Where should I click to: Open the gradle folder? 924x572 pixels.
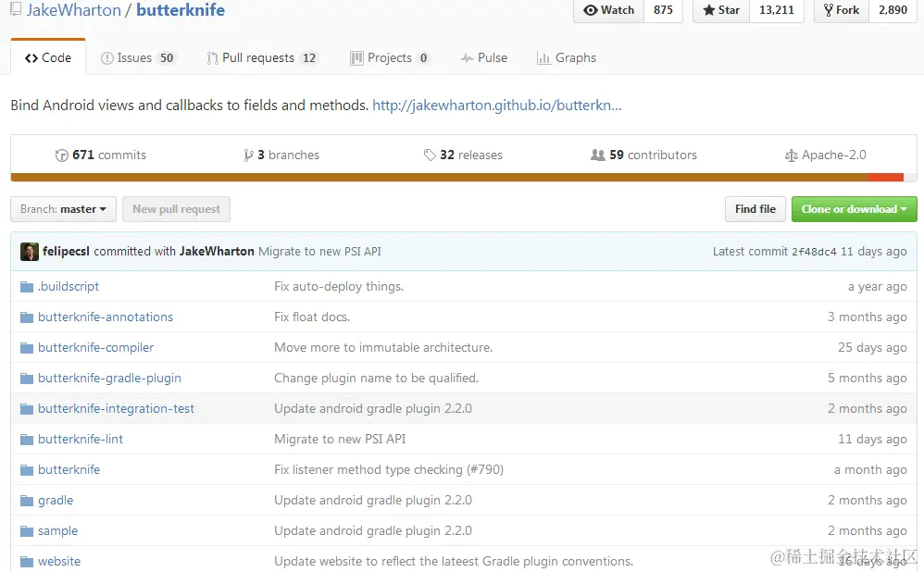point(56,502)
